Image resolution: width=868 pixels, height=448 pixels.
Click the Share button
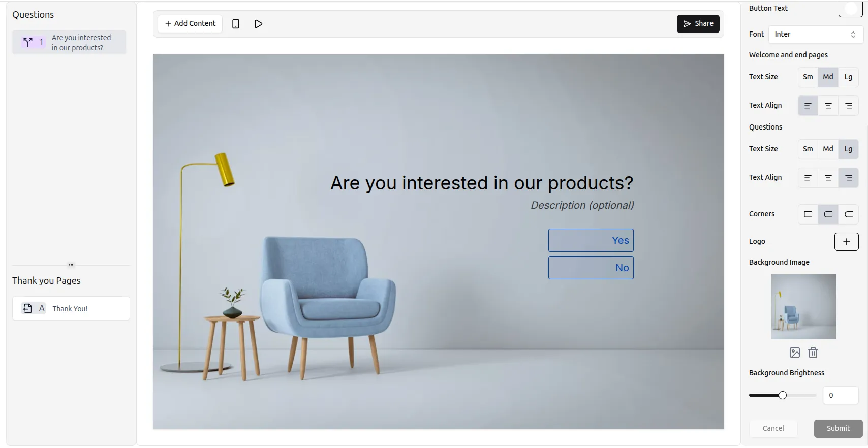coord(698,24)
